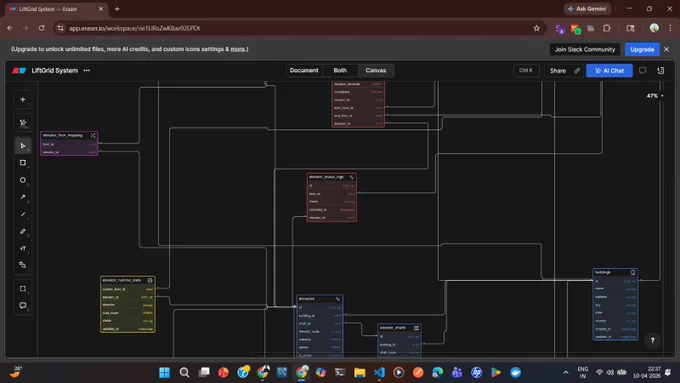The width and height of the screenshot is (680, 383).
Task: Click the browser address bar URL
Action: click(135, 28)
